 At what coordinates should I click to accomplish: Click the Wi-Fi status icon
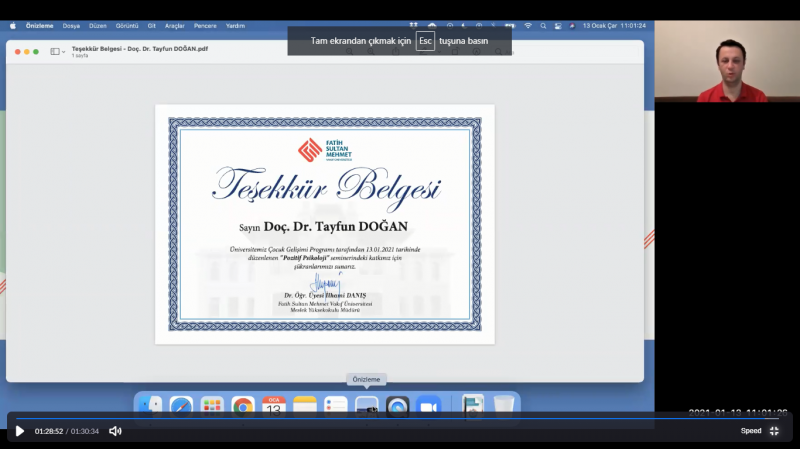point(528,25)
